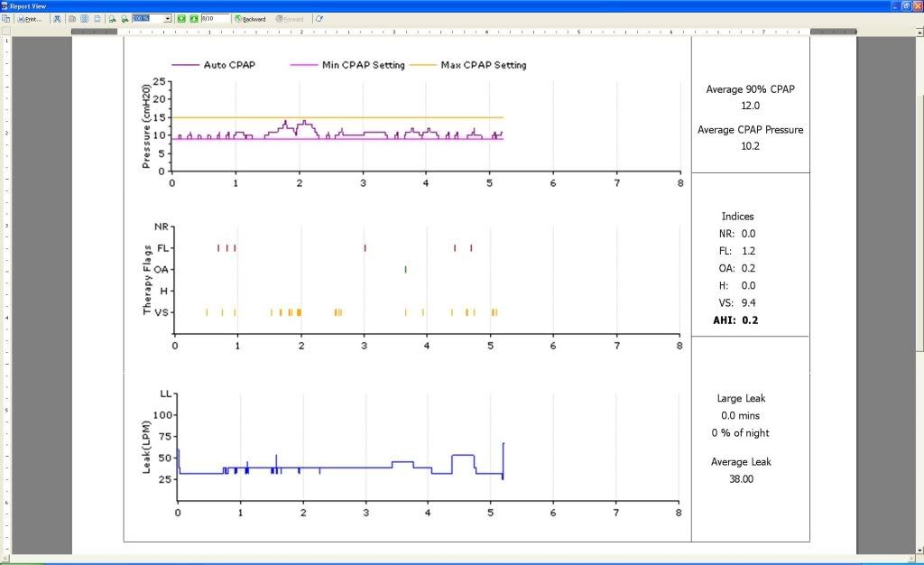Click the second magnifier zoom icon

(x=124, y=18)
